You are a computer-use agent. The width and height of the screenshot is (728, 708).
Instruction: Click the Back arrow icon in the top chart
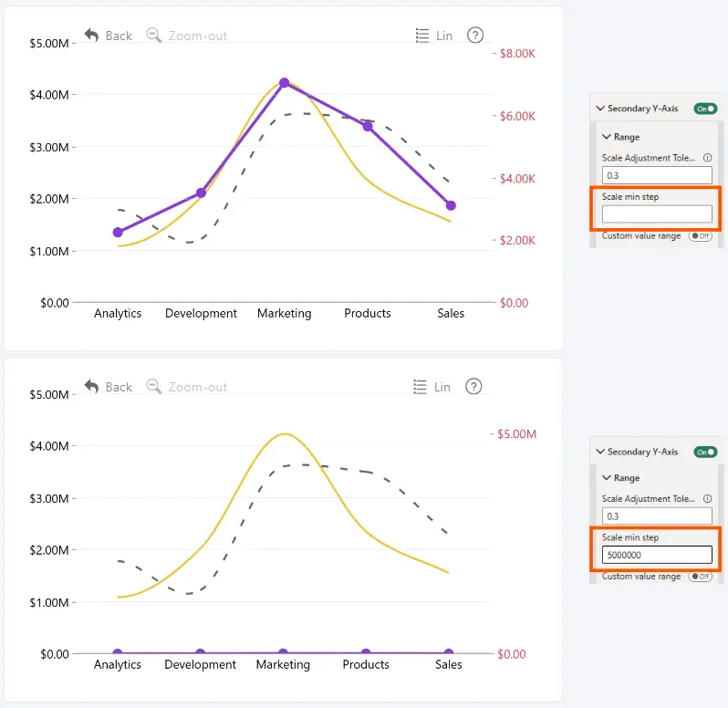[x=91, y=36]
